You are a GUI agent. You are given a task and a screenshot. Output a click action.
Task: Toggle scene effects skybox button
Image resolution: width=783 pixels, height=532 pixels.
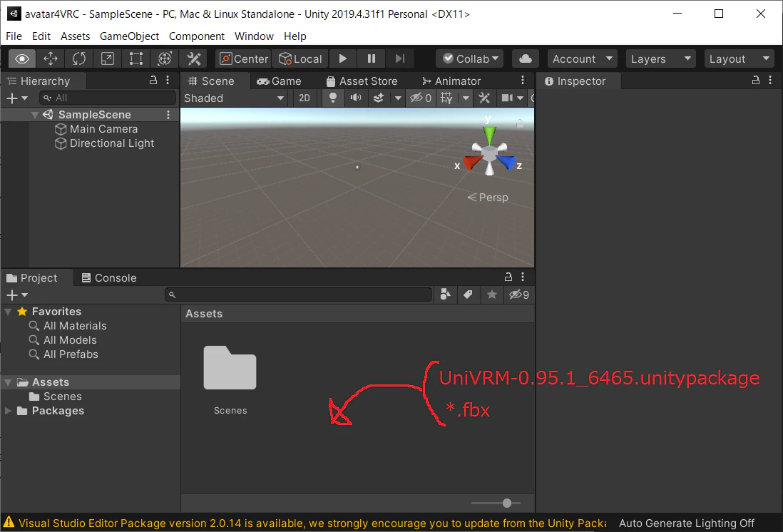[379, 98]
